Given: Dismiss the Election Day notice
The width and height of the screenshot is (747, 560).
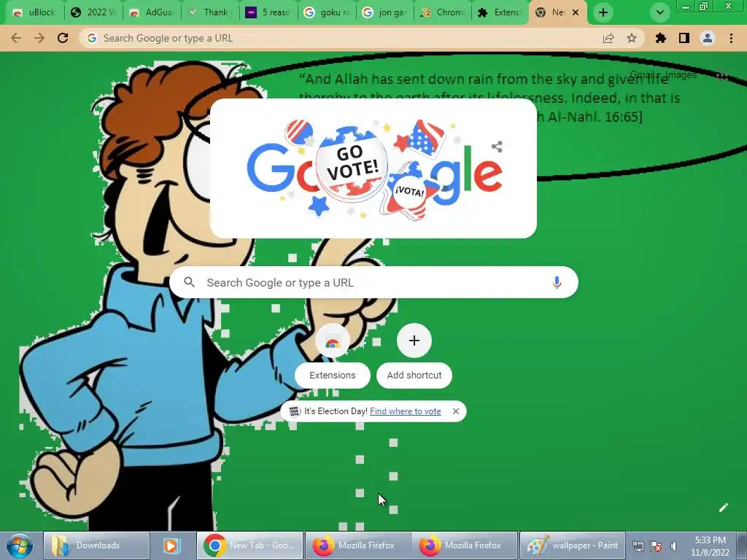Looking at the screenshot, I should pyautogui.click(x=456, y=411).
